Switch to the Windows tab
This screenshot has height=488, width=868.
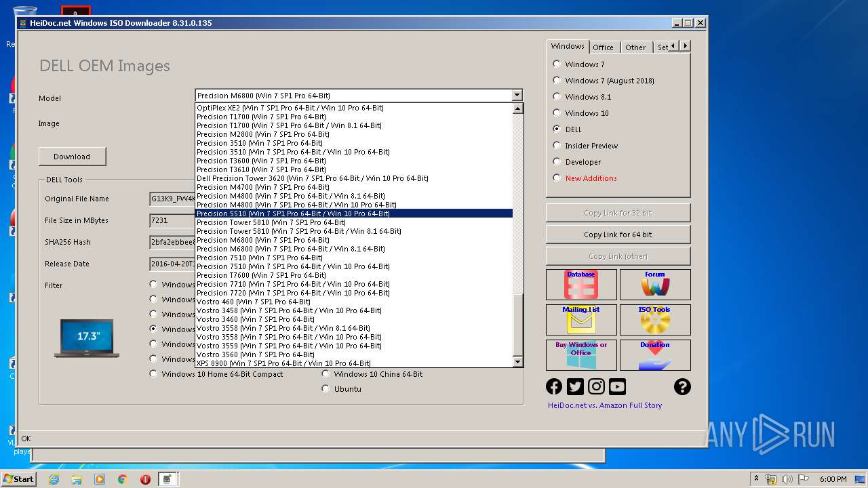pyautogui.click(x=568, y=46)
